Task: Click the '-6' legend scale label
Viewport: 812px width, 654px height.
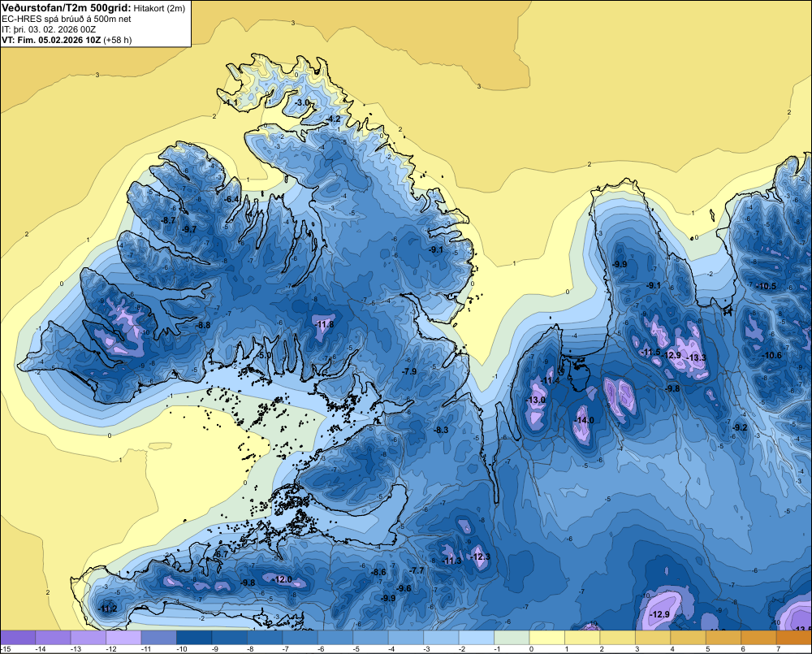Action: [x=319, y=649]
